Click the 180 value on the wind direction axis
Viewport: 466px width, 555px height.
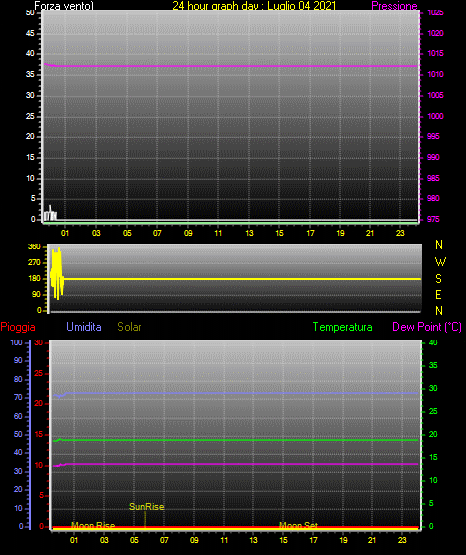pos(34,279)
